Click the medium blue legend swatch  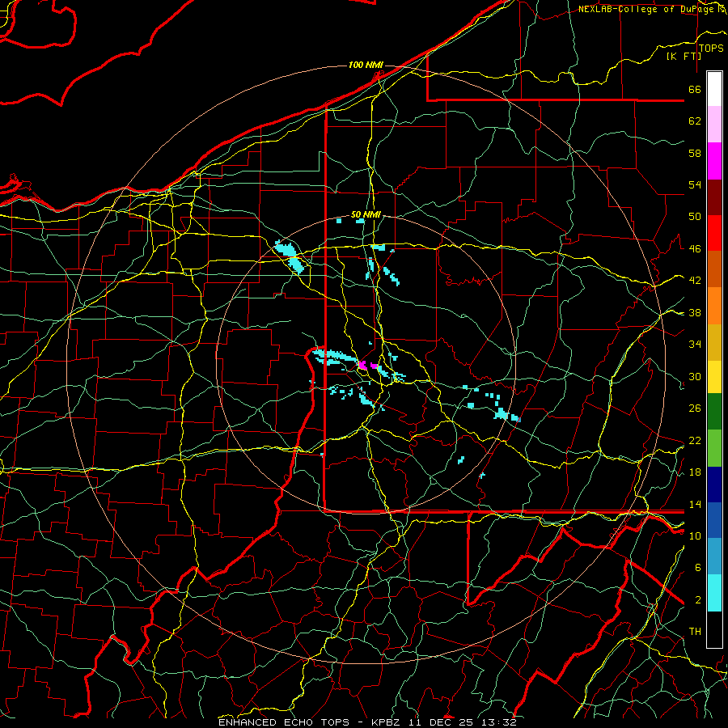point(714,521)
